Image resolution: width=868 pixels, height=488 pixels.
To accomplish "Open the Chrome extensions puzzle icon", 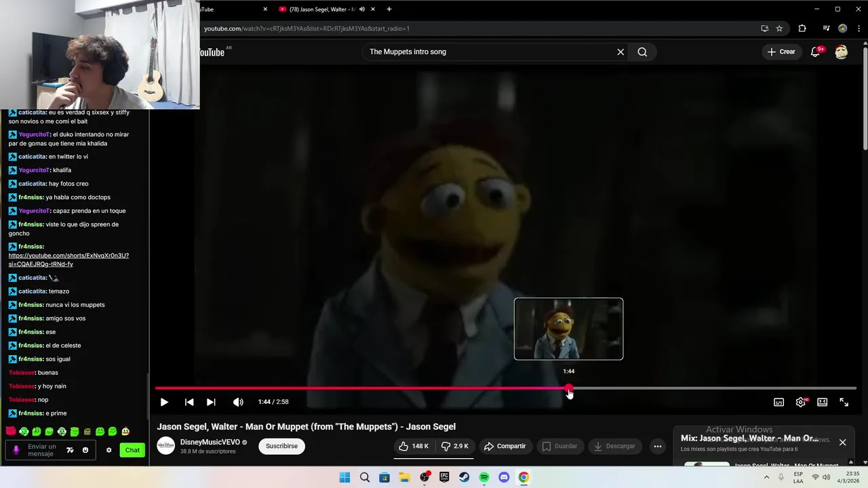I will pyautogui.click(x=802, y=28).
